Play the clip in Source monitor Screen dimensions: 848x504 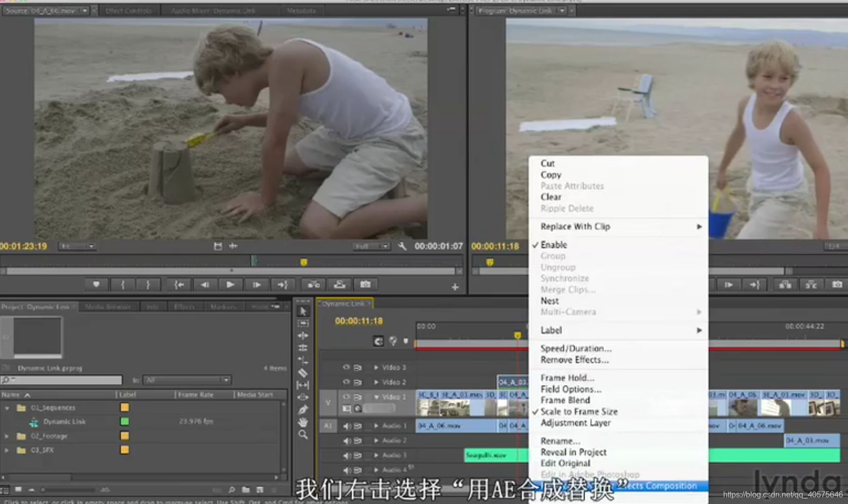click(x=230, y=284)
